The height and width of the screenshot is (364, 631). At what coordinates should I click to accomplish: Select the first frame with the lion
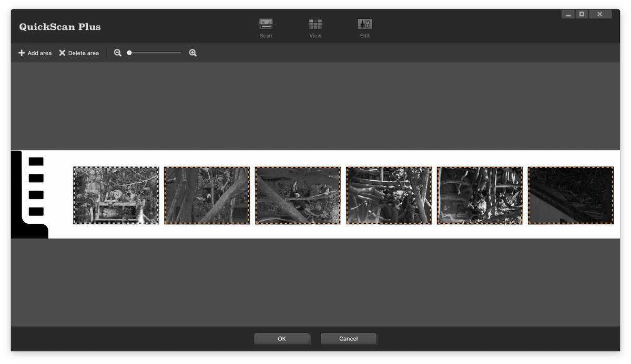click(116, 195)
